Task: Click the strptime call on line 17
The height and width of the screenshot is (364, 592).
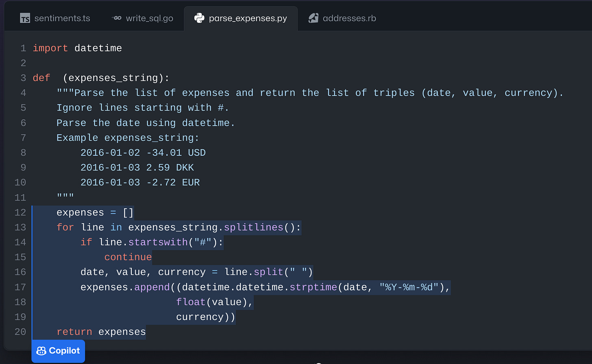Action: click(313, 287)
